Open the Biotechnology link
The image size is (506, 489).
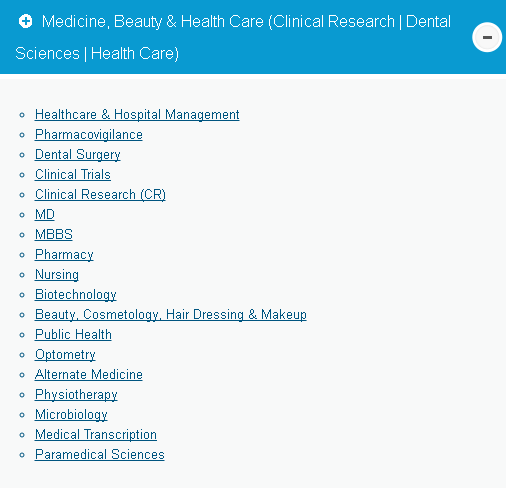click(x=76, y=295)
